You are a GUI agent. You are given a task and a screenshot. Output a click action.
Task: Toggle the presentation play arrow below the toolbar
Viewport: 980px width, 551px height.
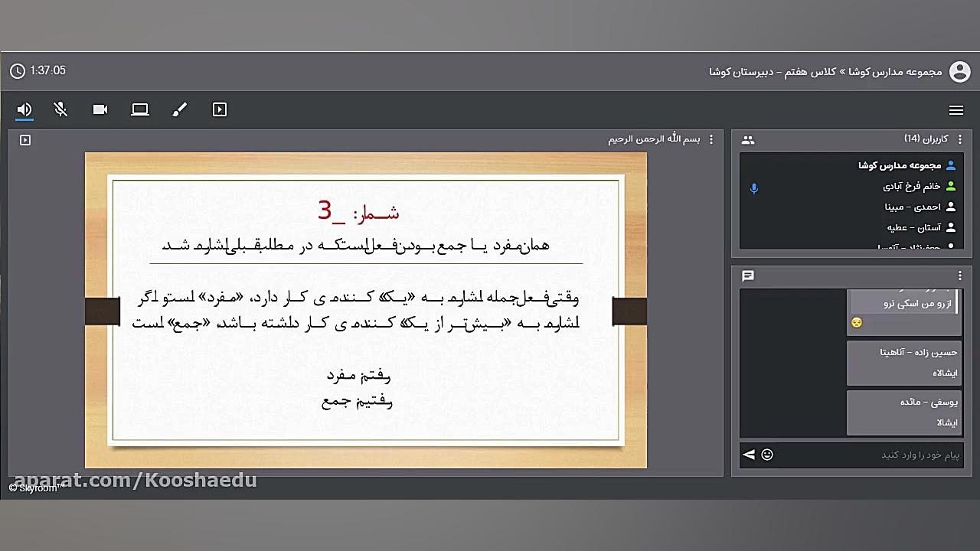[24, 139]
